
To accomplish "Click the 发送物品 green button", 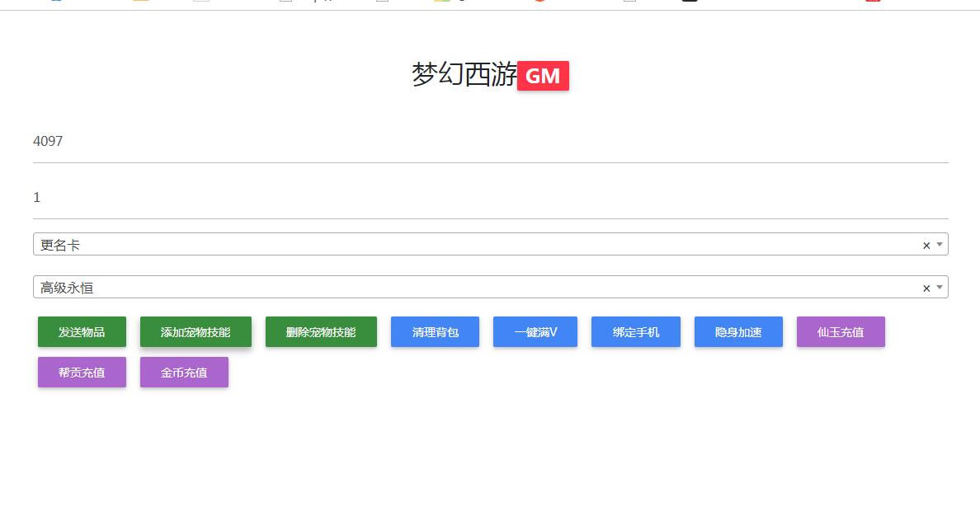I will coord(82,332).
